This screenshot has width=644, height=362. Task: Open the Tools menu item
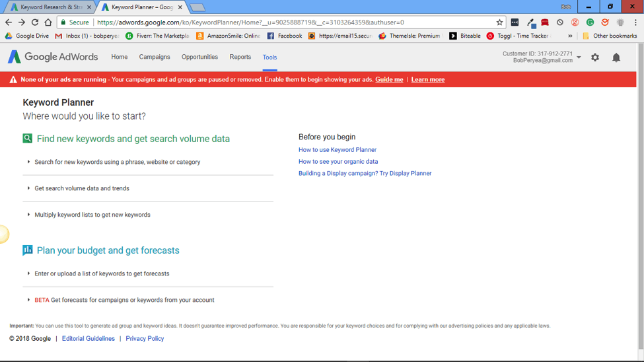tap(270, 57)
